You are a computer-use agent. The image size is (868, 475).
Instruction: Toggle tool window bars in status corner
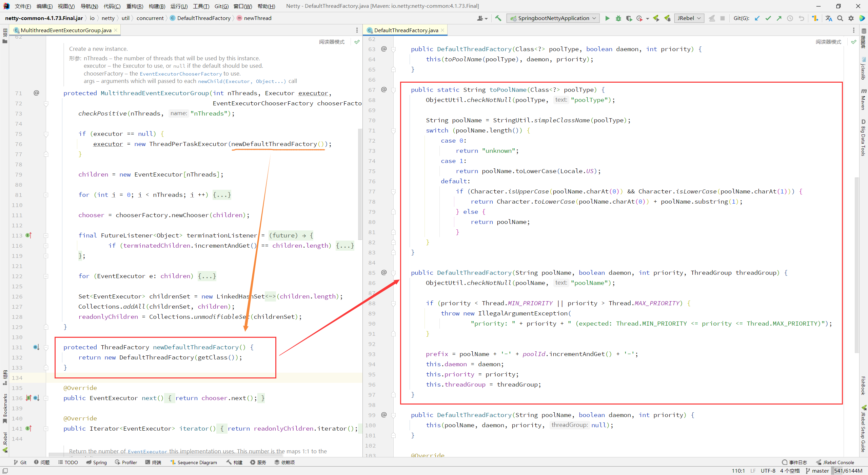[x=5, y=471]
